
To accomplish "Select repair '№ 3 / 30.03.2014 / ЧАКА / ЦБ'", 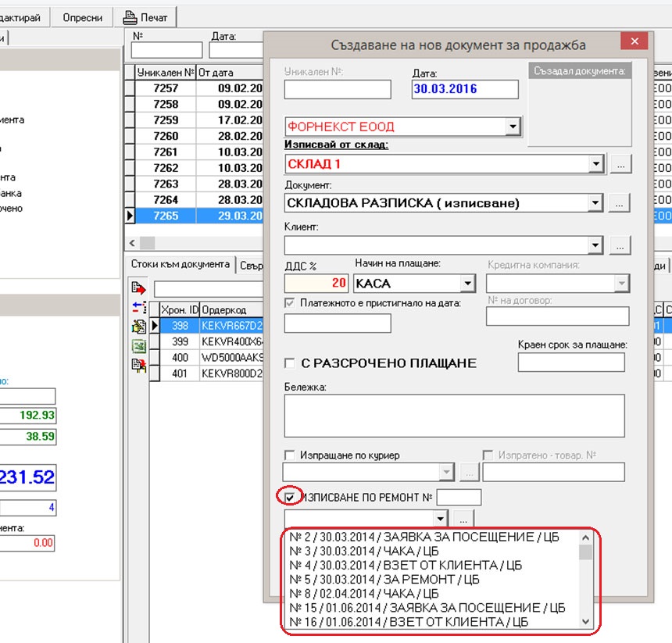I will pyautogui.click(x=433, y=551).
